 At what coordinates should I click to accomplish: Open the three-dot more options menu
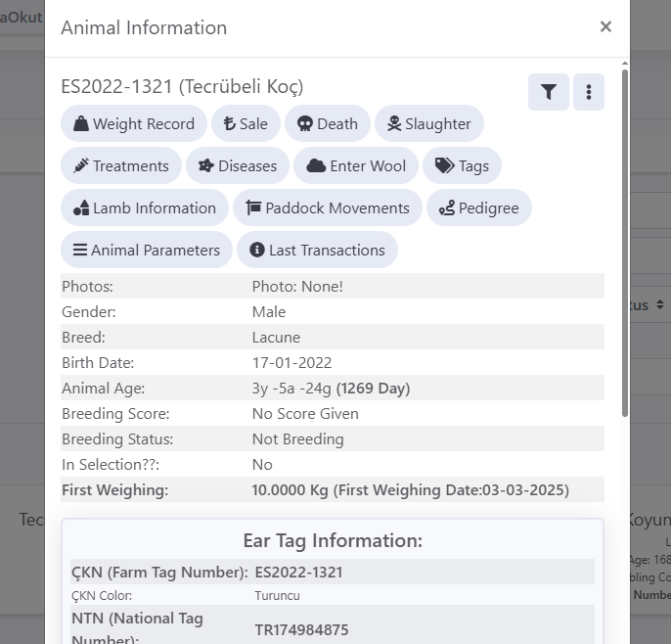point(589,92)
